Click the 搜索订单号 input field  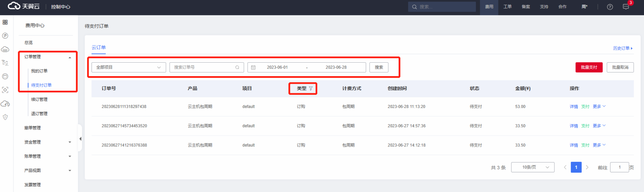[202, 67]
